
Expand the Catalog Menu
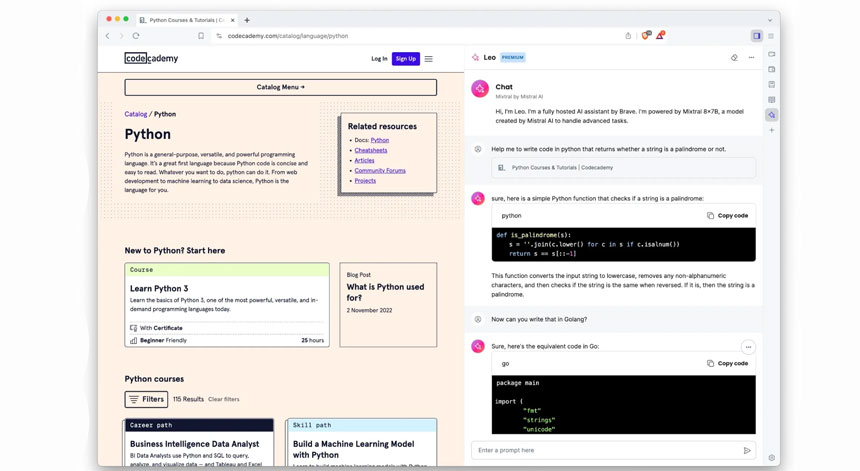pos(280,87)
